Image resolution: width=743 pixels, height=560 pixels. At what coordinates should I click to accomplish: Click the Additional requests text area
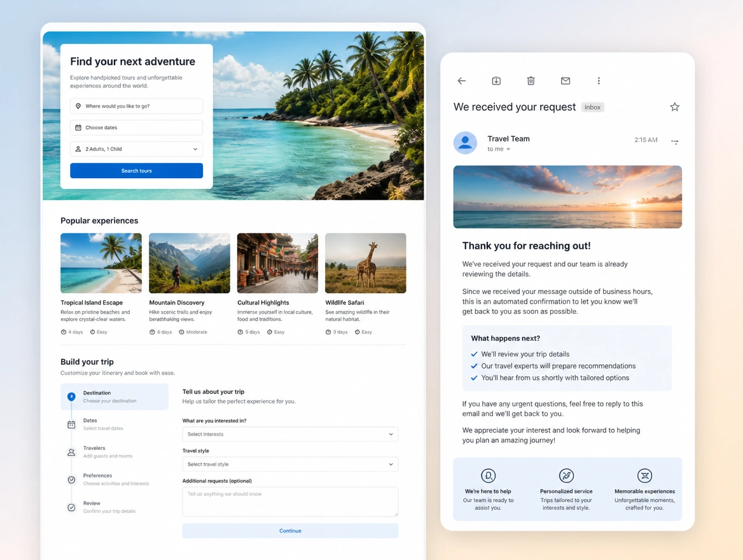click(290, 501)
